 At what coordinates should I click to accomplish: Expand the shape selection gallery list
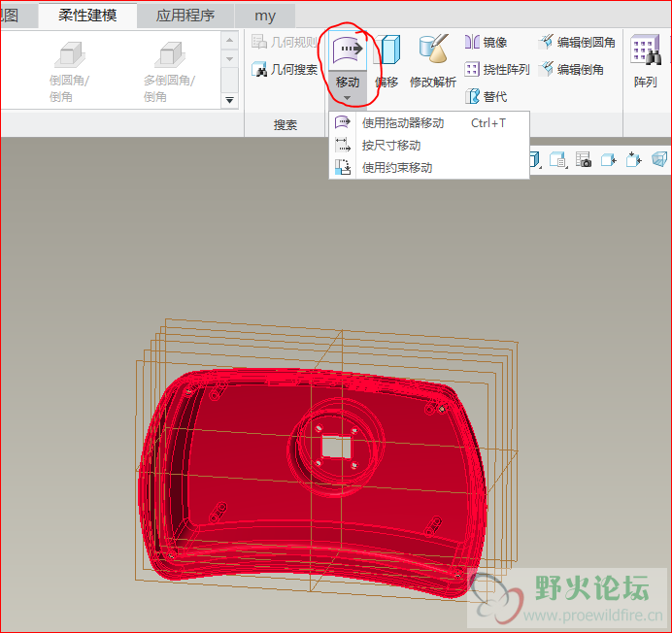pyautogui.click(x=230, y=100)
